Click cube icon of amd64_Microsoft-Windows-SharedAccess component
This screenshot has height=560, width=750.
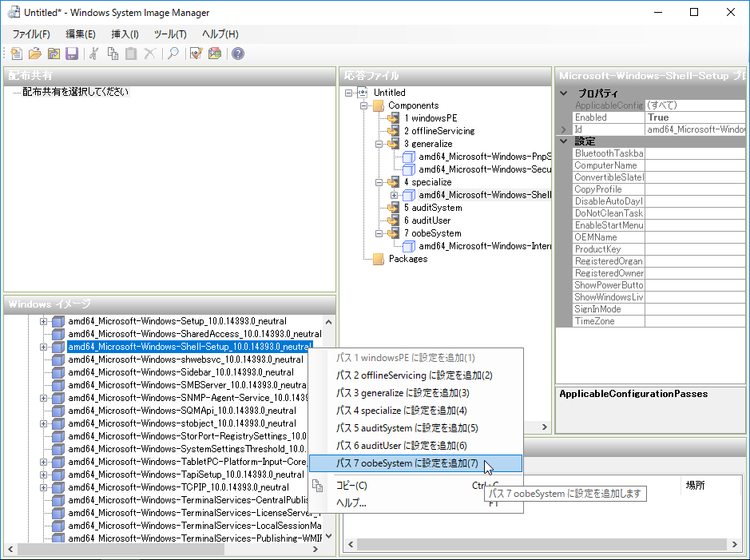pos(58,334)
